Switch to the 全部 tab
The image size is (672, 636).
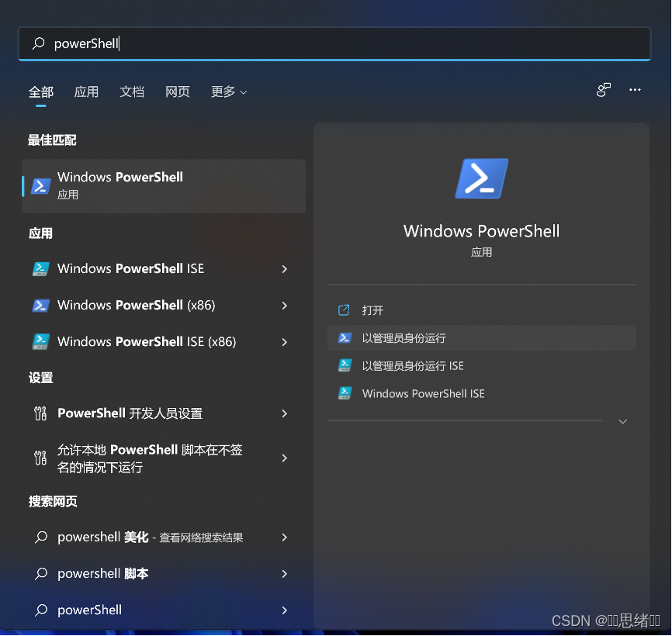(41, 92)
